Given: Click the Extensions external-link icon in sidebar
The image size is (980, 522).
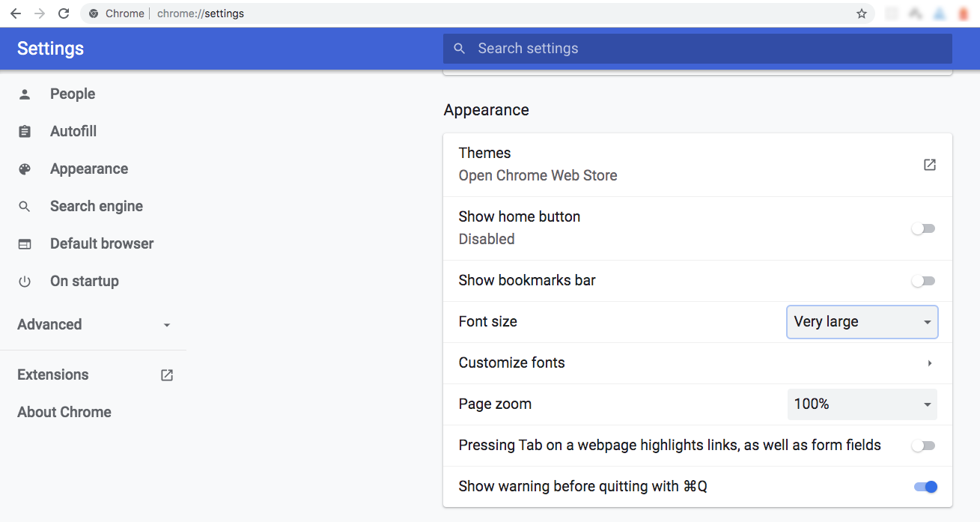Looking at the screenshot, I should pyautogui.click(x=167, y=375).
